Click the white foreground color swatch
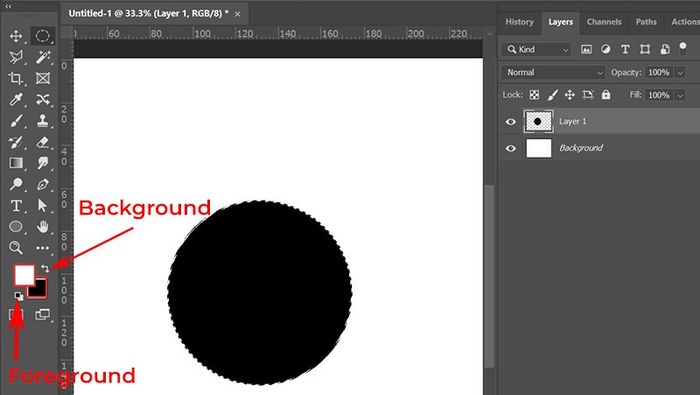The width and height of the screenshot is (700, 395). pos(24,274)
